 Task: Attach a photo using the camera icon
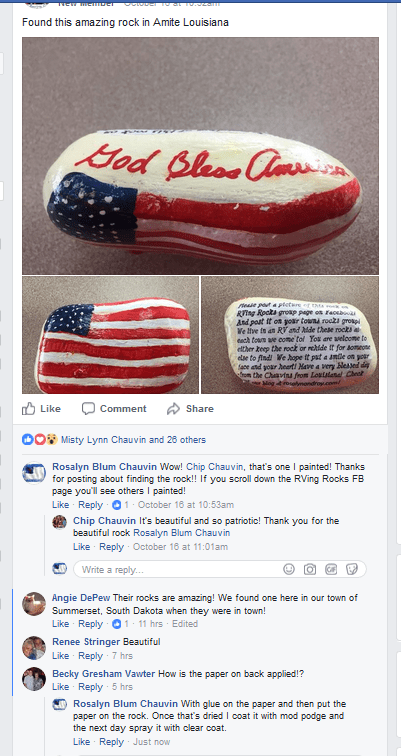click(x=310, y=569)
